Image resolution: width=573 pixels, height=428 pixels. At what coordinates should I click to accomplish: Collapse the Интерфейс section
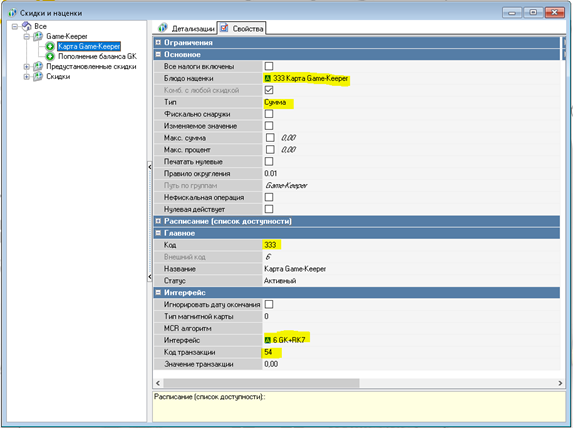pyautogui.click(x=158, y=292)
